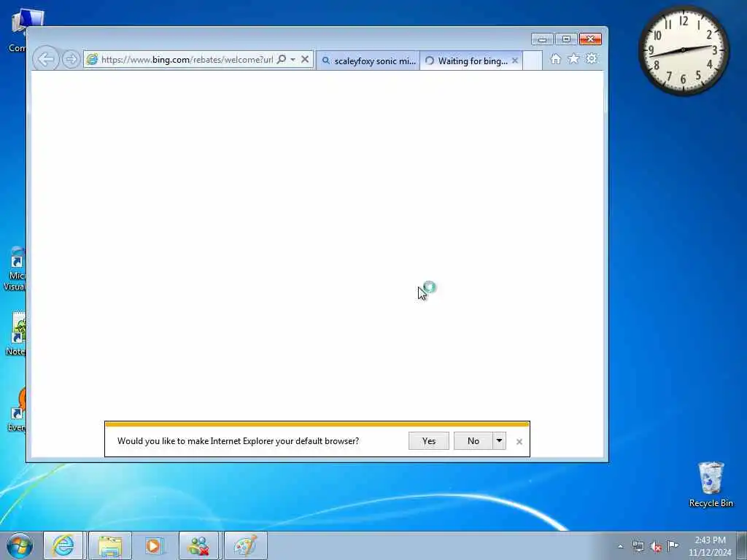Go forward with the Forward arrow
The image size is (747, 560).
(x=71, y=60)
